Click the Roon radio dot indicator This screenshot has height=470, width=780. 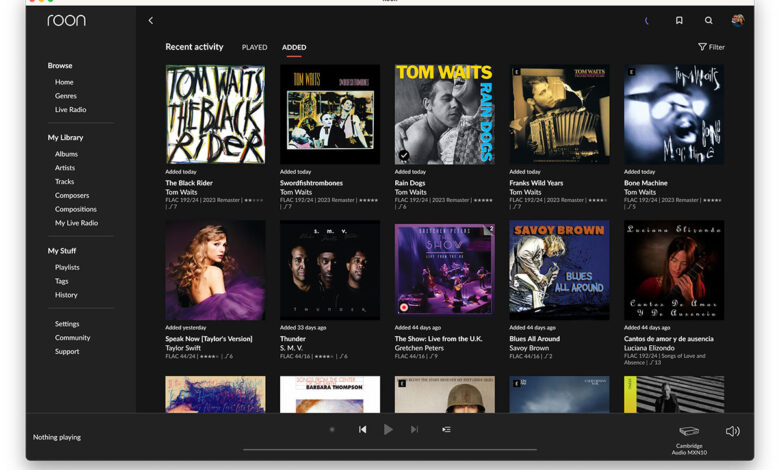tap(332, 429)
